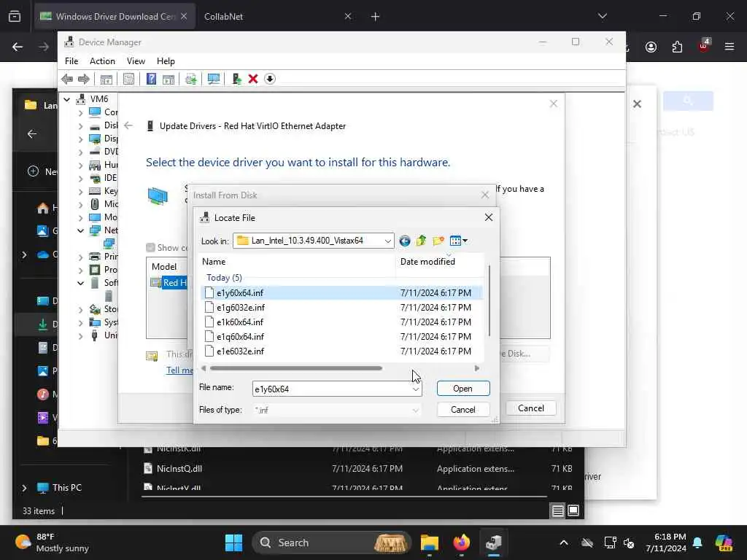Click the notification bell in system tray
Image resolution: width=747 pixels, height=560 pixels.
click(697, 542)
